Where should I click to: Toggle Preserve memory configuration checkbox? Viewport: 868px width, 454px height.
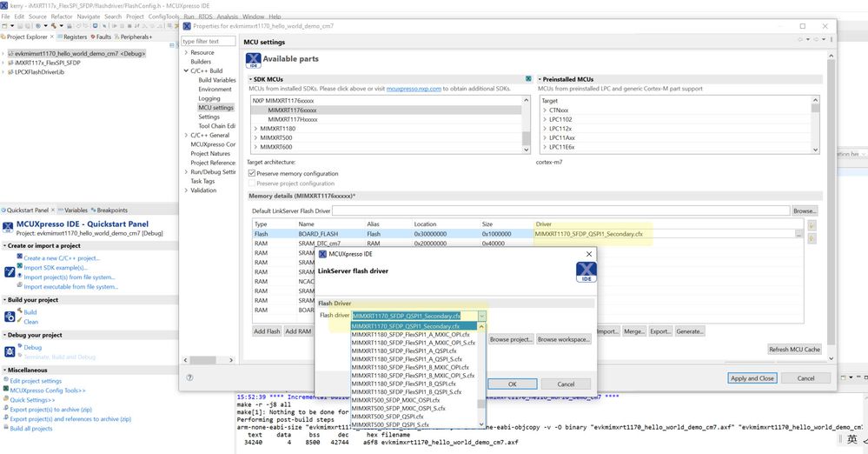tap(252, 173)
